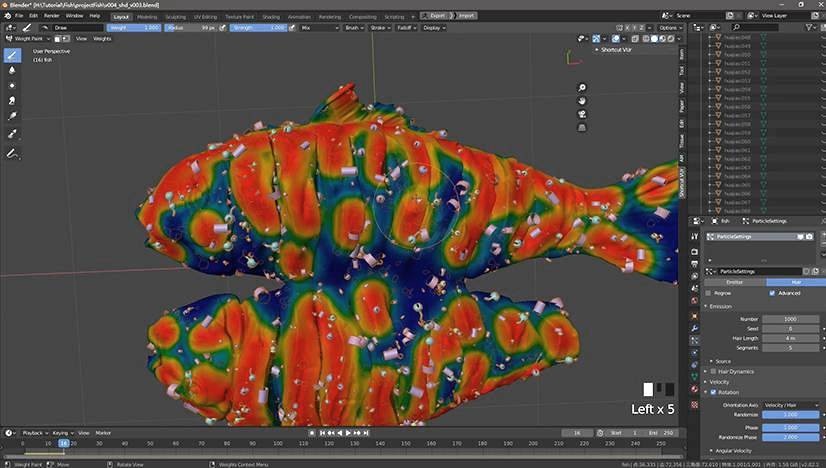
Task: Click the Export button
Action: coord(434,16)
